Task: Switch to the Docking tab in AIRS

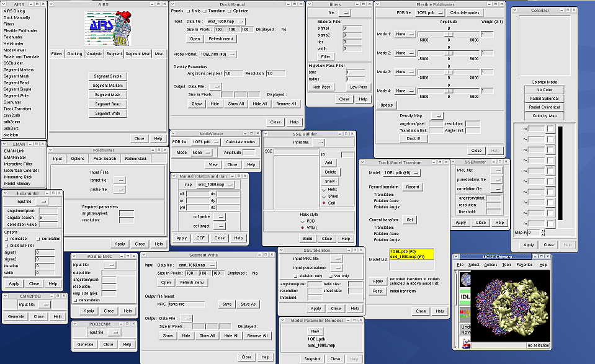Action: 74,54
